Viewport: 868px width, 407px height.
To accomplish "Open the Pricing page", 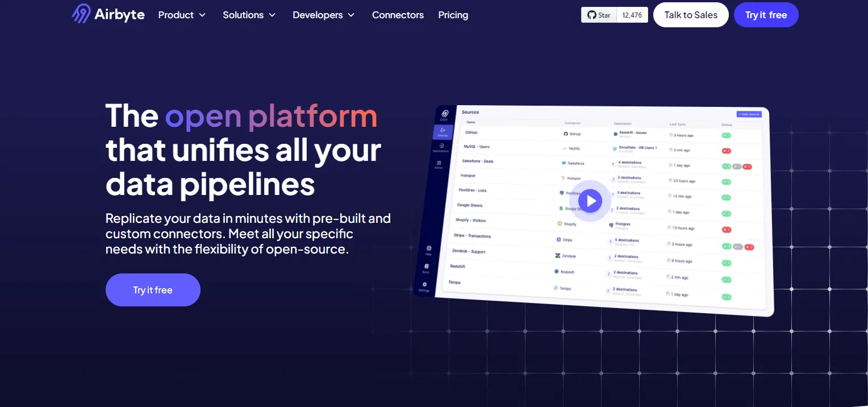I will point(453,15).
